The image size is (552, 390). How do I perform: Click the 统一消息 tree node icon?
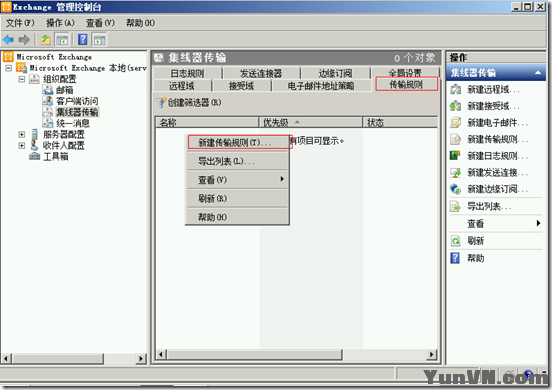click(48, 123)
